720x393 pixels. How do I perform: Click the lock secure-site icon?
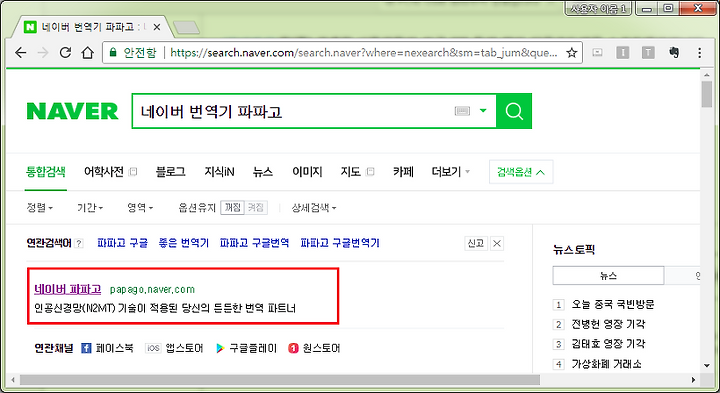113,52
